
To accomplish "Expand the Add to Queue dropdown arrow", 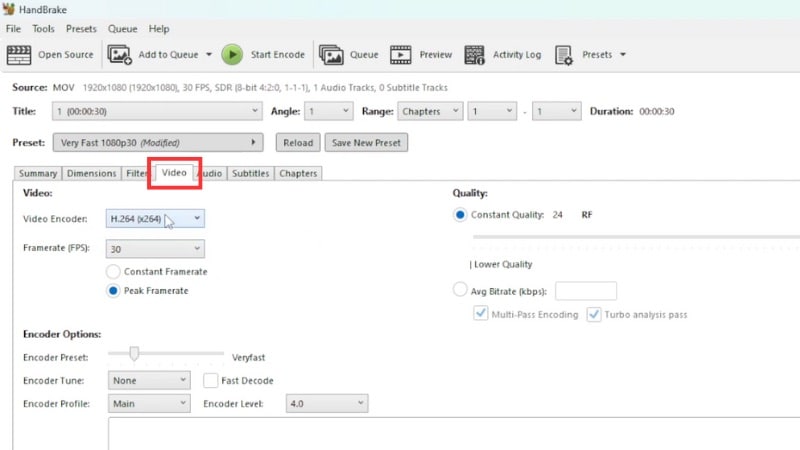I will [209, 55].
